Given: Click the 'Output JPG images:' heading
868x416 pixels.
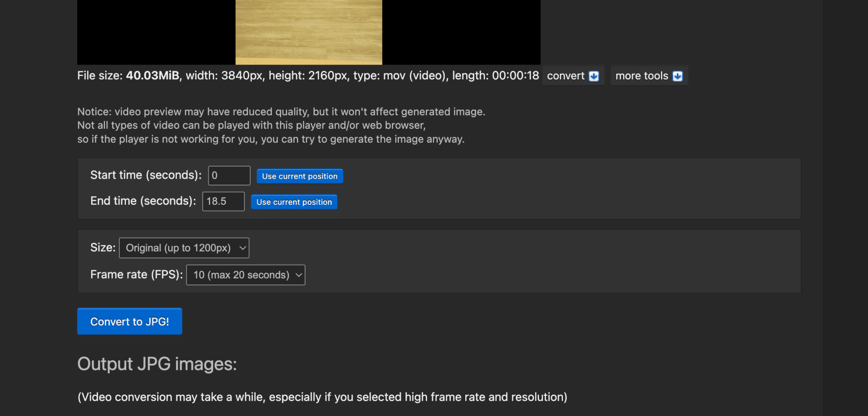Looking at the screenshot, I should pos(157,364).
